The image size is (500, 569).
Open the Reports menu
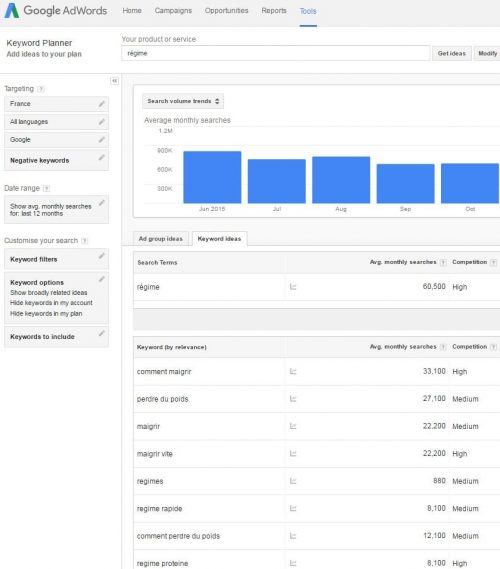click(x=274, y=11)
